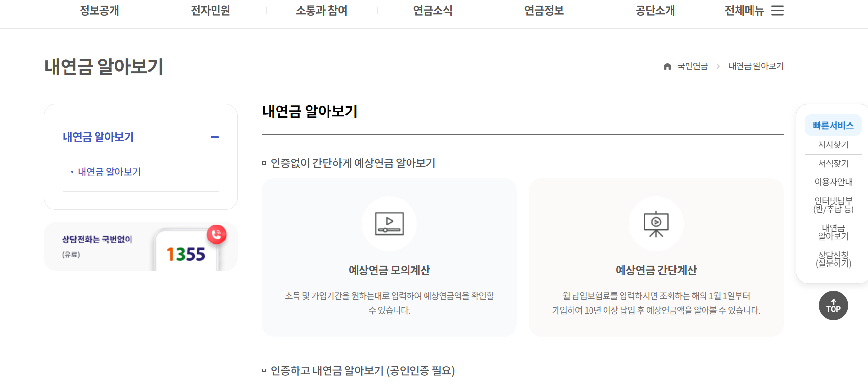This screenshot has height=385, width=868.
Task: Click the 전체메뉴 text label
Action: (x=744, y=11)
